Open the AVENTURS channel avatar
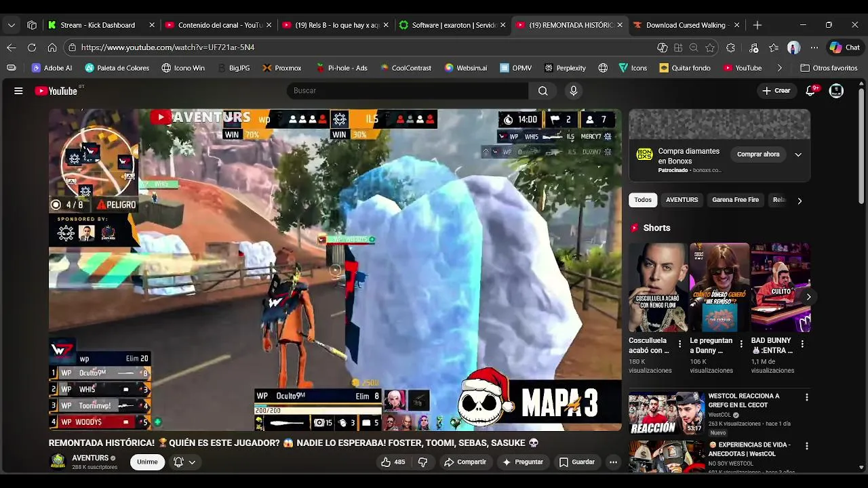The image size is (868, 488). 58,462
